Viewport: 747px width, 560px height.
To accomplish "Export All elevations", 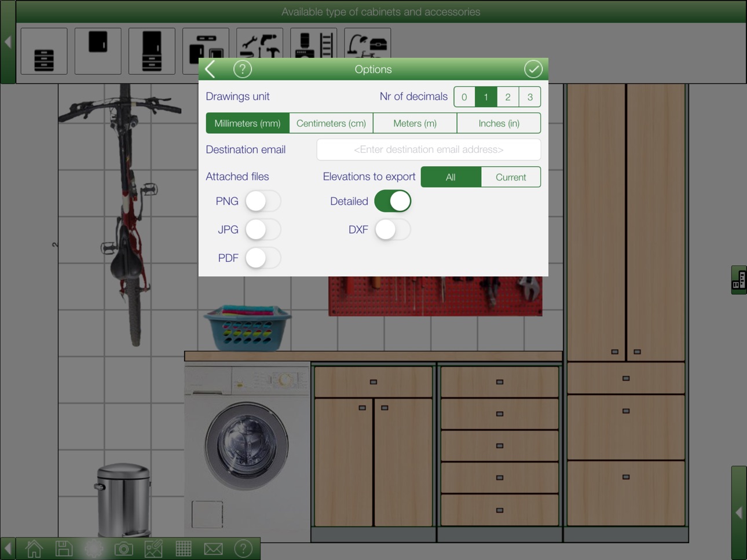I will (451, 177).
